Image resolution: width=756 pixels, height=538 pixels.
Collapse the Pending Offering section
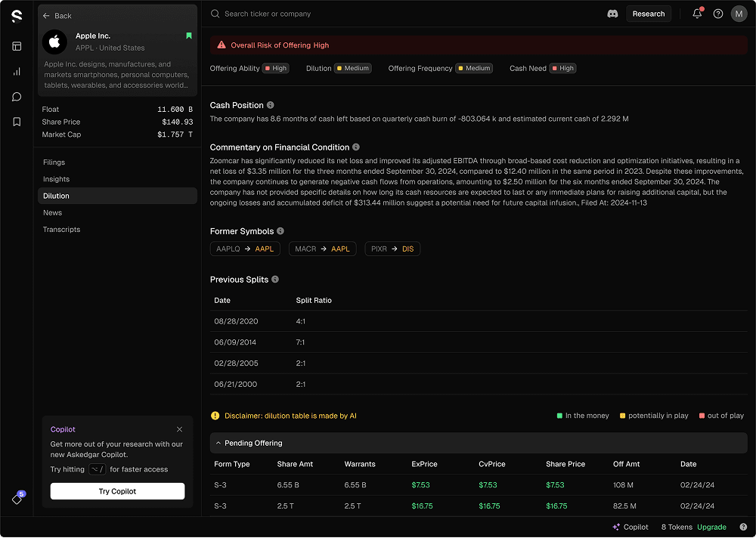tap(218, 443)
